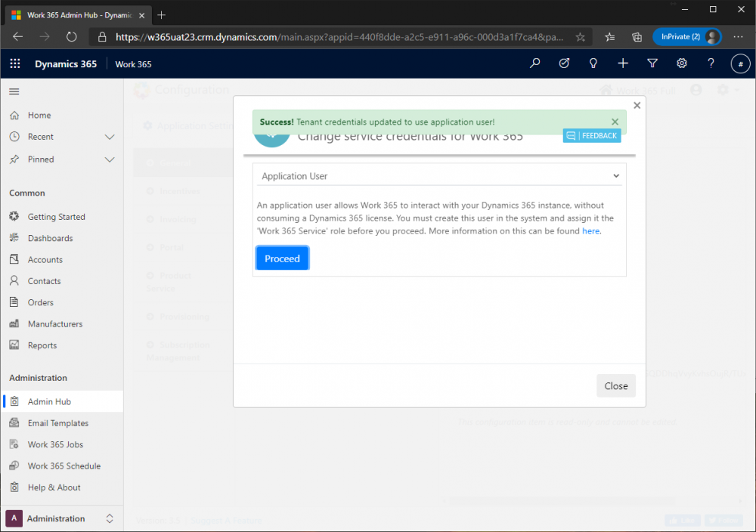Click the browser refresh icon
756x532 pixels.
point(71,36)
